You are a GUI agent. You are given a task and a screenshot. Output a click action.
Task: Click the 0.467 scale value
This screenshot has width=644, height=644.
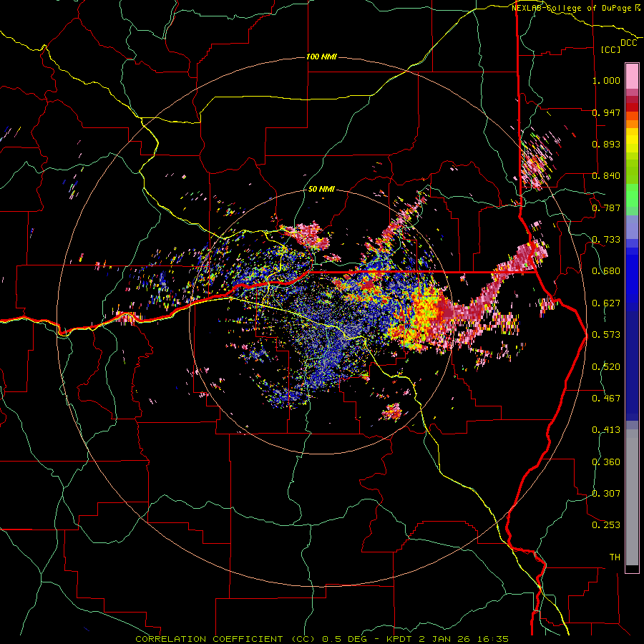click(x=606, y=399)
